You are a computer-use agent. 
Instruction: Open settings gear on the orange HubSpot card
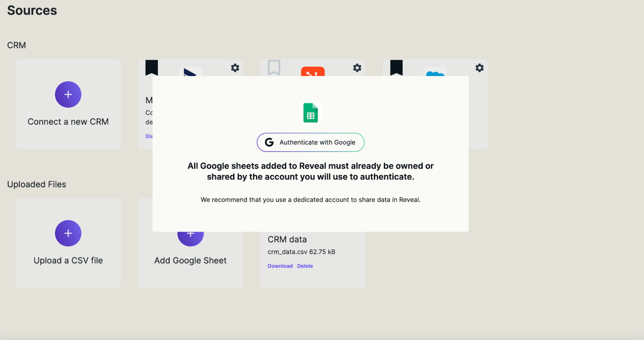[357, 68]
